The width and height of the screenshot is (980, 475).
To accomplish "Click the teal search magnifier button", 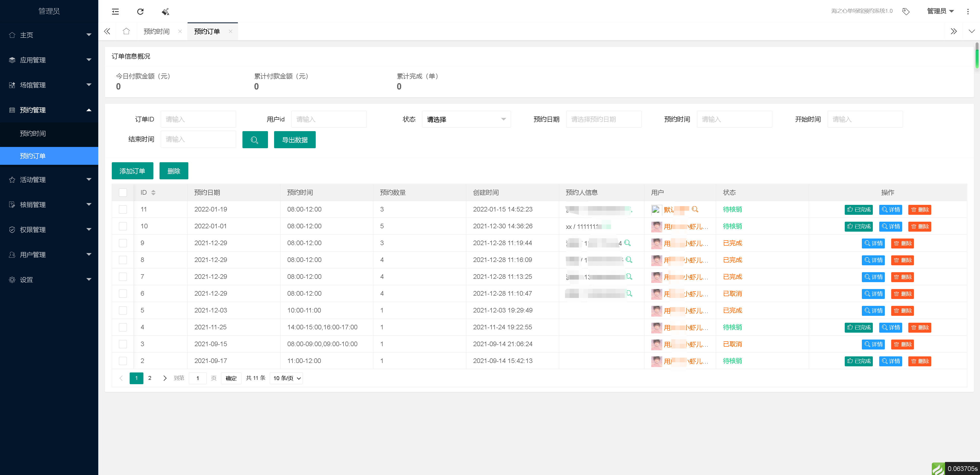I will click(x=255, y=140).
